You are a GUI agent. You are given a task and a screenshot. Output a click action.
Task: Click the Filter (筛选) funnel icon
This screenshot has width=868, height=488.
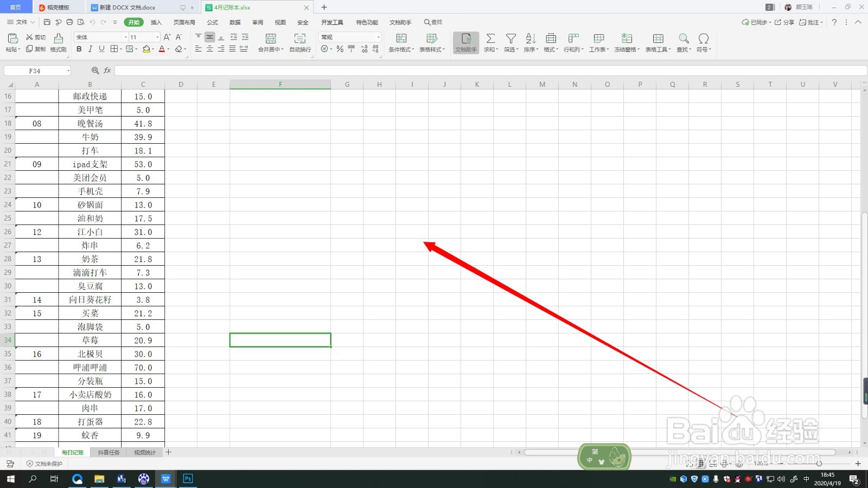(x=511, y=38)
